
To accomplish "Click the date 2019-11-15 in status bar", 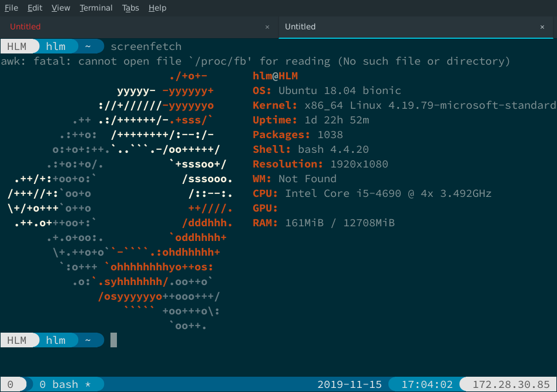I will click(350, 384).
